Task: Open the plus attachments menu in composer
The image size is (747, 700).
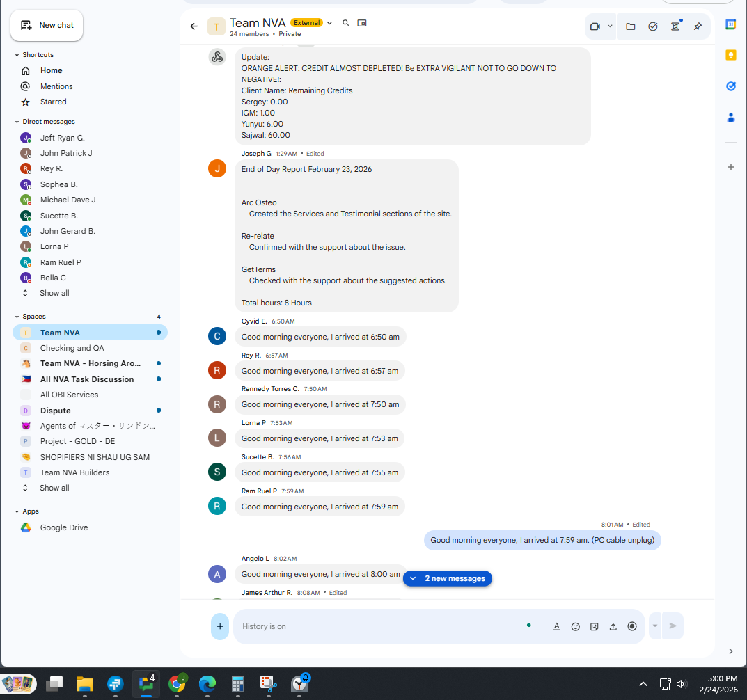Action: tap(220, 627)
